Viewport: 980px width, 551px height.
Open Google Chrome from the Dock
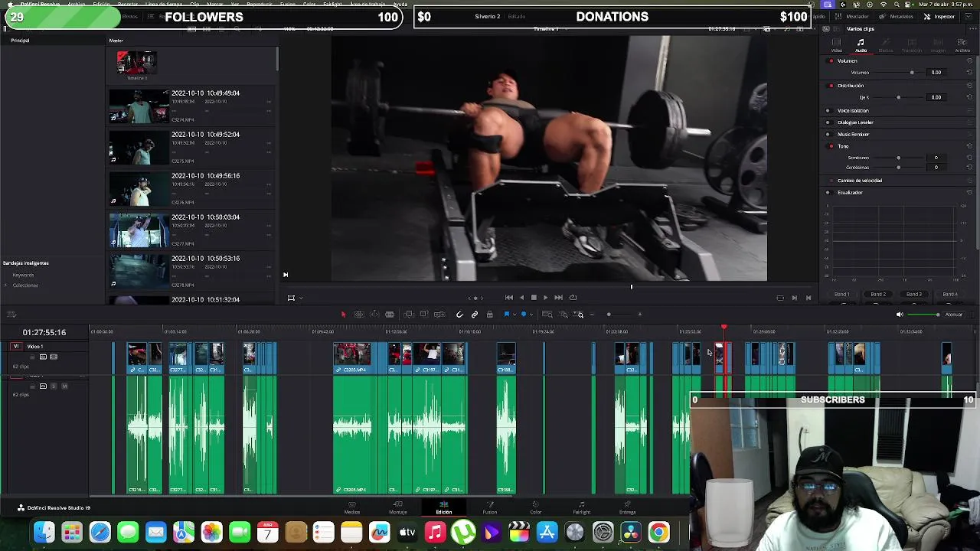(658, 533)
